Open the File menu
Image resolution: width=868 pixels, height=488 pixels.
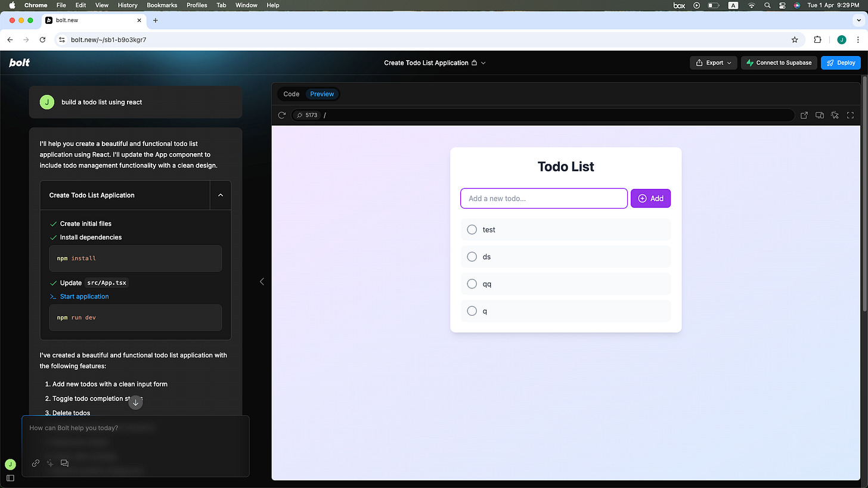point(61,5)
